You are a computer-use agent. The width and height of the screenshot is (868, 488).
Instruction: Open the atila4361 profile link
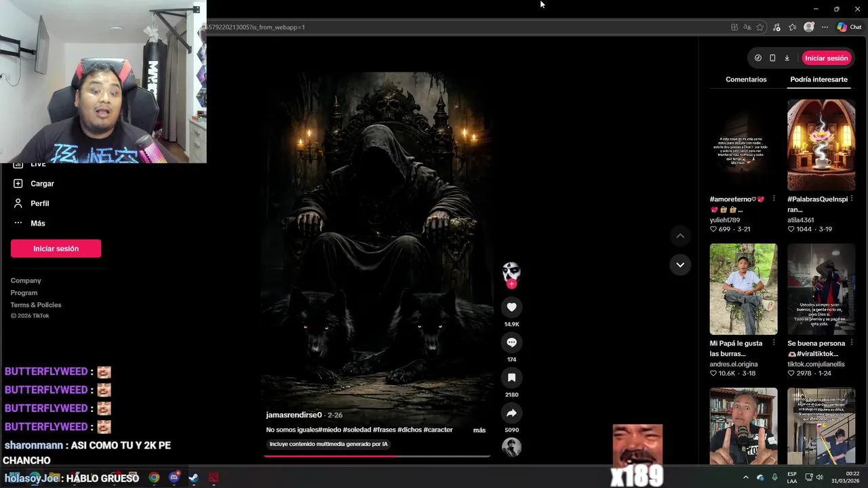click(x=801, y=220)
